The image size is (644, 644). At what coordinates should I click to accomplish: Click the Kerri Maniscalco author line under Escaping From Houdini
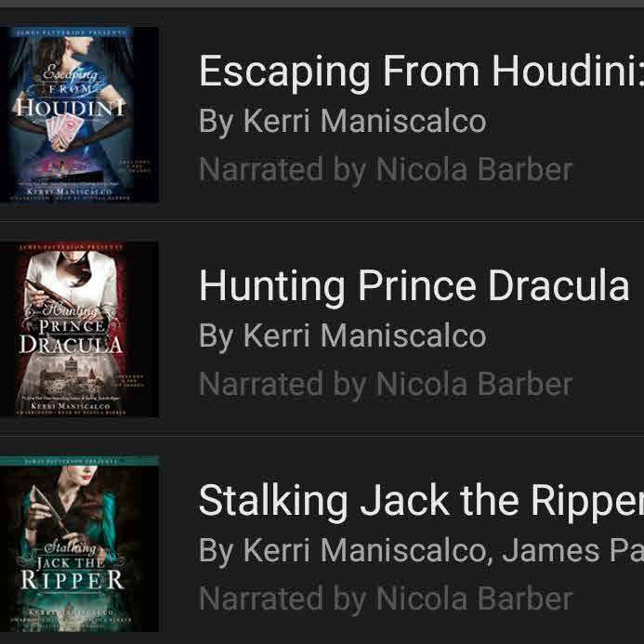(343, 122)
